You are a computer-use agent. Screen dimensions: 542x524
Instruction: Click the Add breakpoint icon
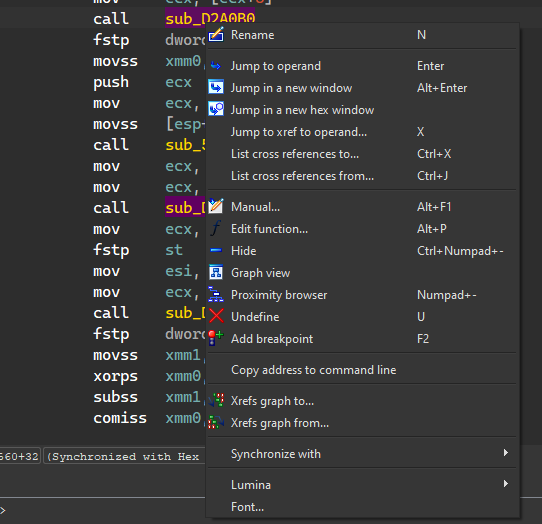(x=216, y=338)
